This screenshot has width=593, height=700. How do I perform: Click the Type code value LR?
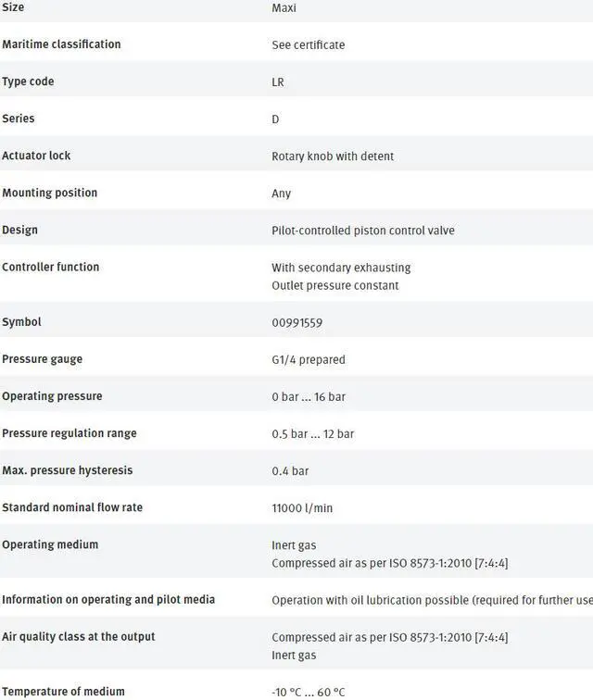278,82
